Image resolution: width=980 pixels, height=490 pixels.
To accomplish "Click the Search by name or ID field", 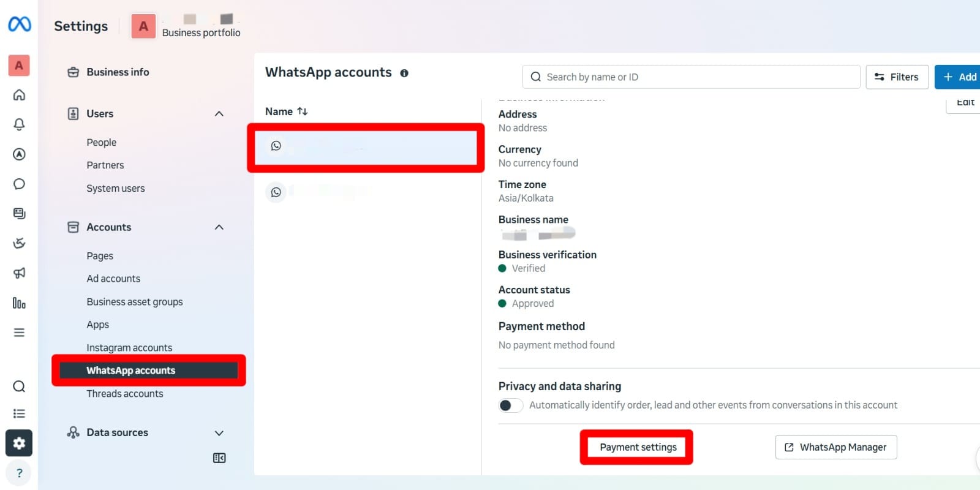I will pos(691,77).
